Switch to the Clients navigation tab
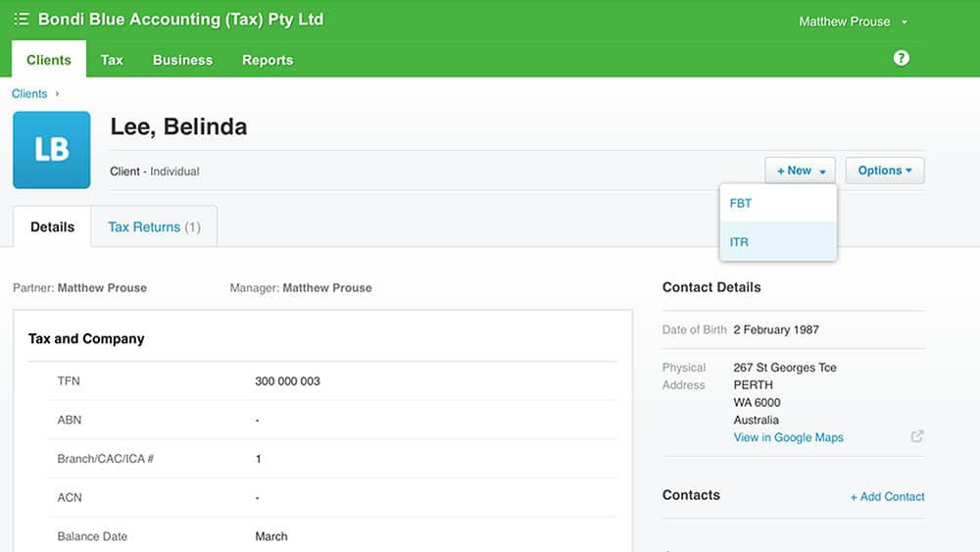The height and width of the screenshot is (552, 980). pos(49,60)
